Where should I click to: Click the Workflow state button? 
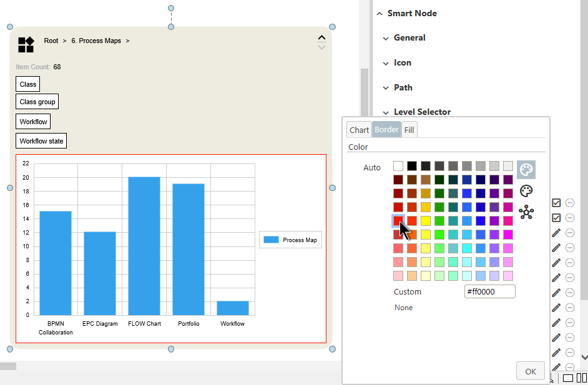click(41, 141)
